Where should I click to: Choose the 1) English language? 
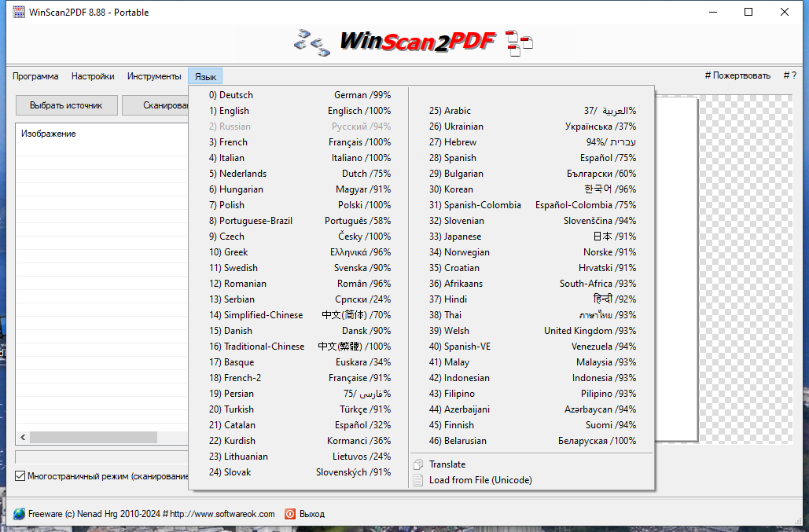pyautogui.click(x=300, y=111)
